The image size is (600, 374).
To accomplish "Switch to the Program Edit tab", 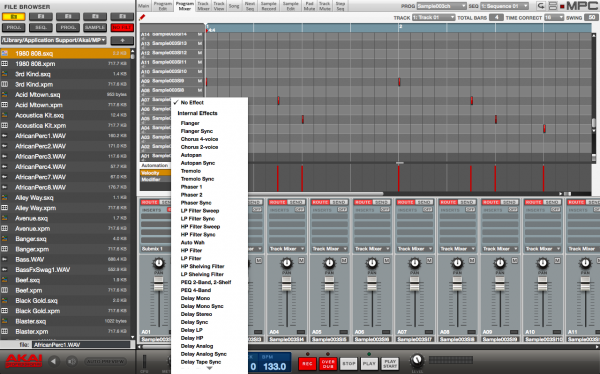I will (x=163, y=6).
